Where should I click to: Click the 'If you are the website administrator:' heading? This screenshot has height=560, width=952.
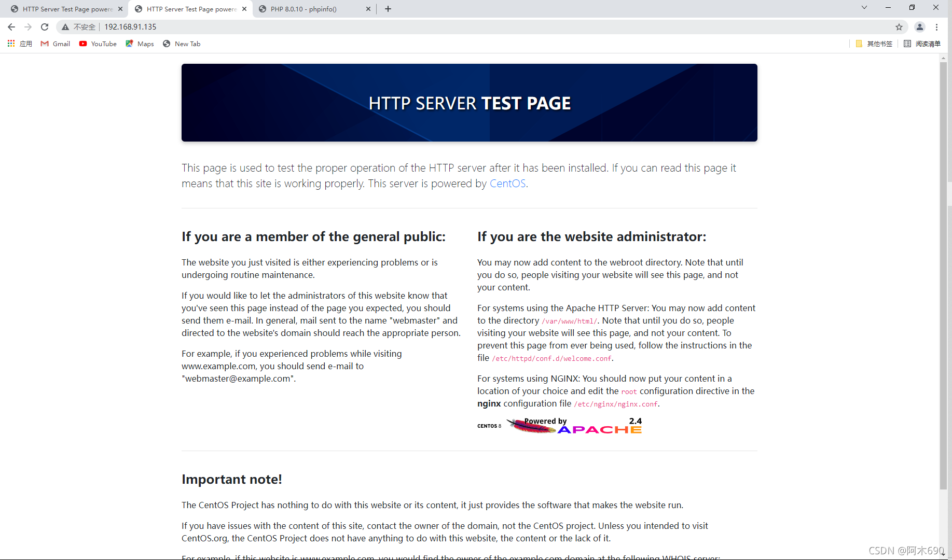point(592,236)
